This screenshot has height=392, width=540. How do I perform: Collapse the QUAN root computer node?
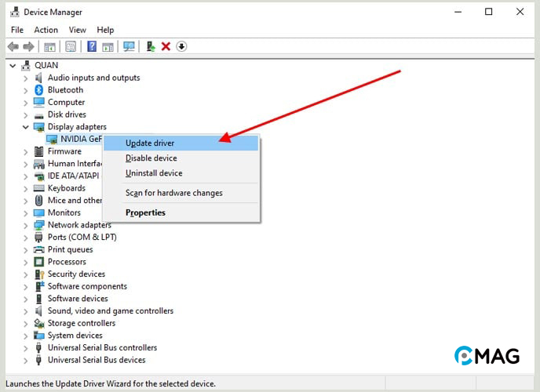[13, 65]
